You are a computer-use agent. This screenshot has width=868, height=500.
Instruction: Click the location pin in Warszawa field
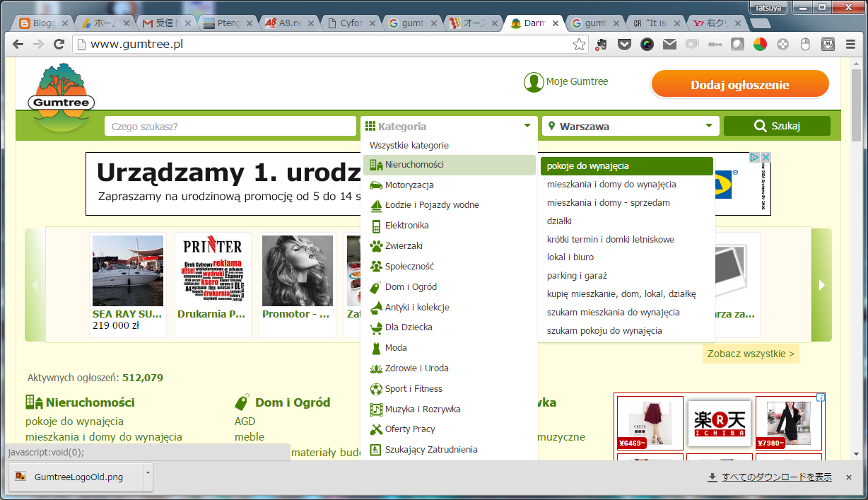click(x=552, y=125)
